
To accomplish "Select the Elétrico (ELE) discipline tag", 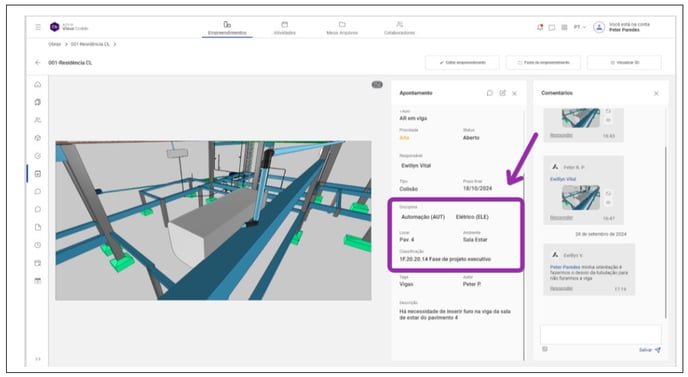I will [472, 217].
